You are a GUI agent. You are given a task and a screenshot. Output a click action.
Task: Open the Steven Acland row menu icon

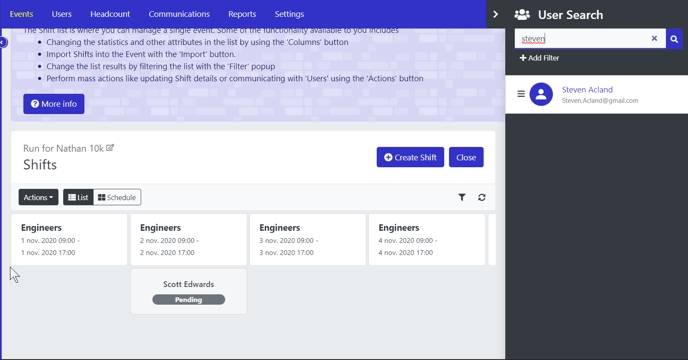coord(521,94)
